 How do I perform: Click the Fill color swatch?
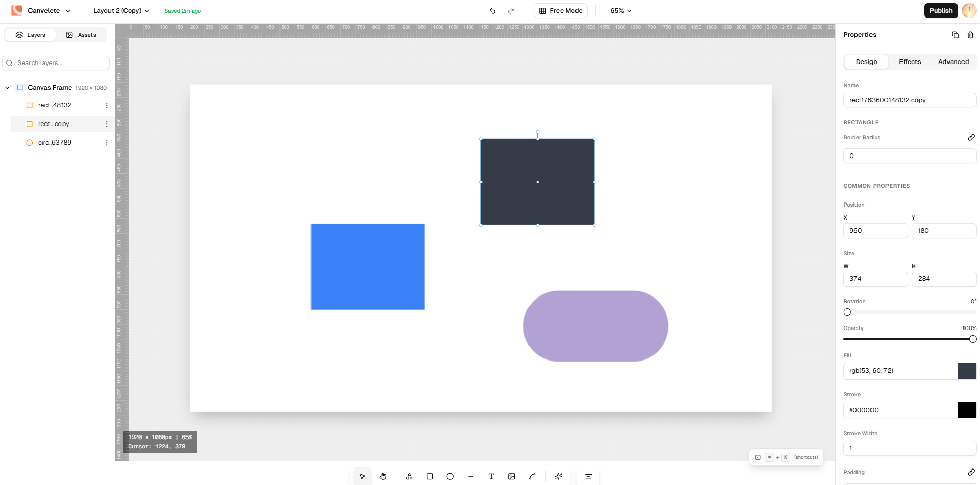[967, 371]
